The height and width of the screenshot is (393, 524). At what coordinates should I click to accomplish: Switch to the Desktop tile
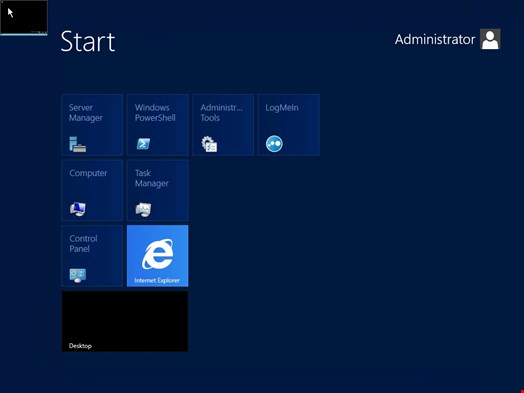[x=125, y=321]
